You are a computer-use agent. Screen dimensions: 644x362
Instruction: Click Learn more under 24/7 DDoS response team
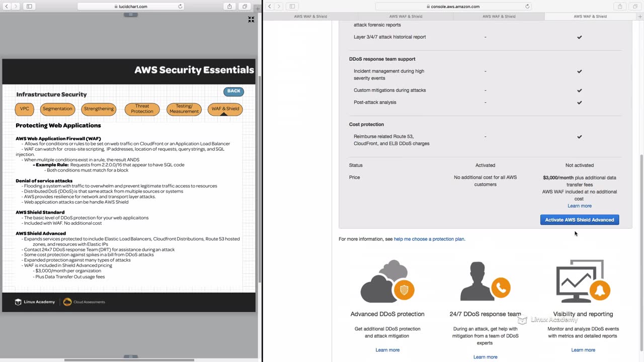pyautogui.click(x=485, y=357)
